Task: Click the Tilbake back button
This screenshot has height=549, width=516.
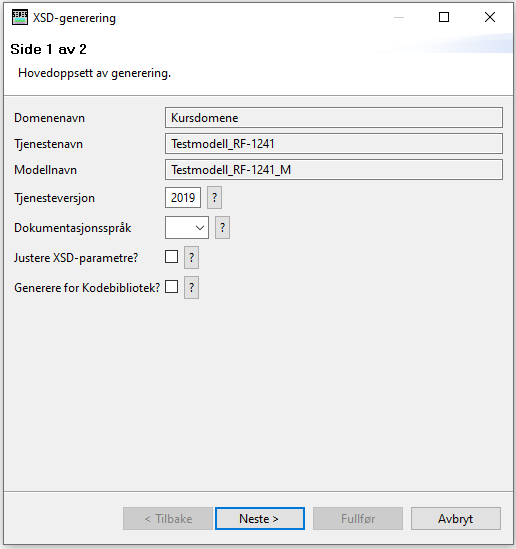Action: pyautogui.click(x=168, y=519)
